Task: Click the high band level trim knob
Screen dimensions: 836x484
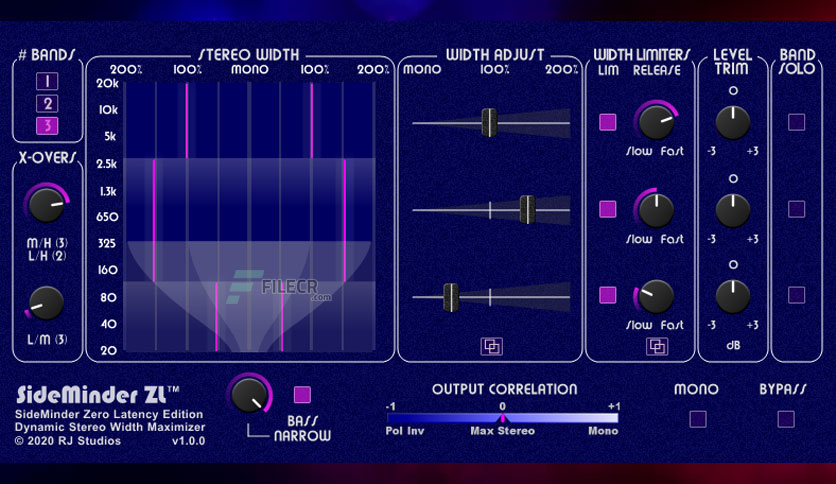Action: coord(733,123)
